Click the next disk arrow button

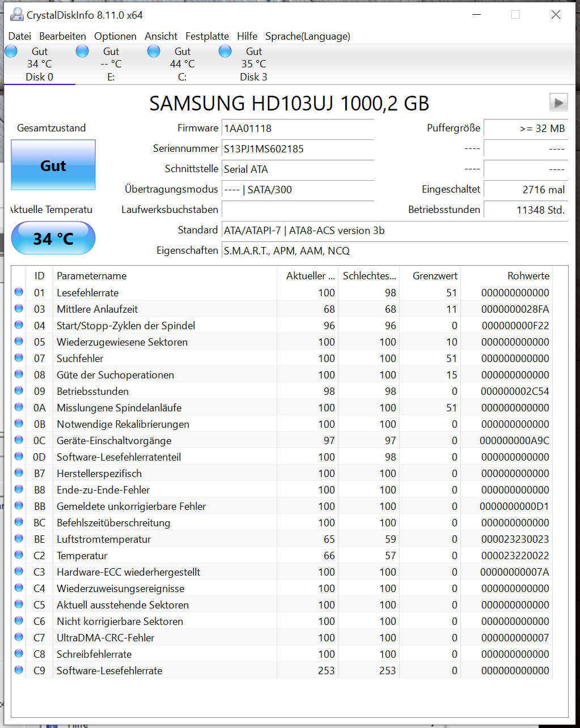(x=558, y=103)
